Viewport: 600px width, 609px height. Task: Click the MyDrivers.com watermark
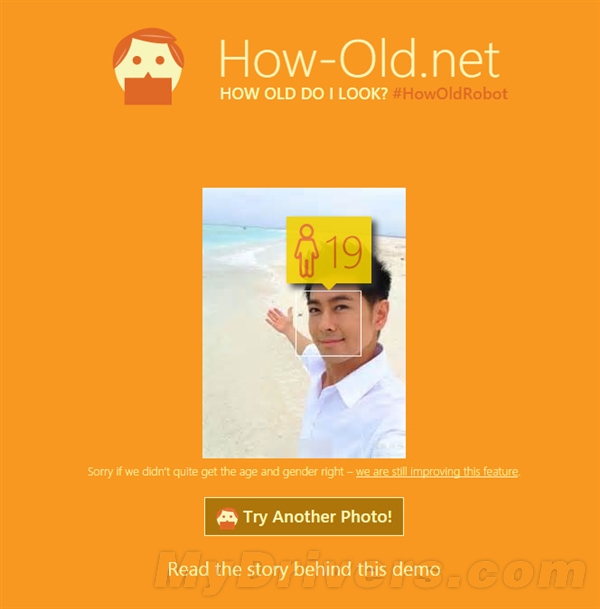(371, 569)
